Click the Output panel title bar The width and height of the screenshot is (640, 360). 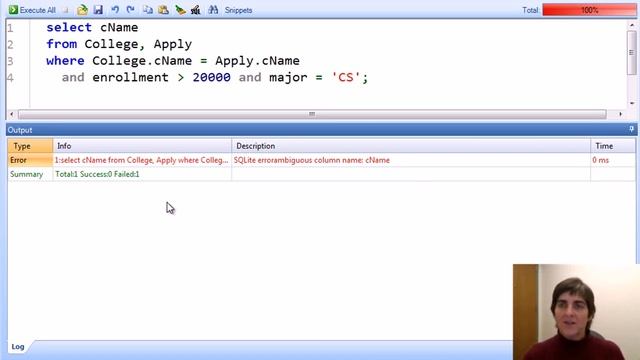click(x=321, y=130)
